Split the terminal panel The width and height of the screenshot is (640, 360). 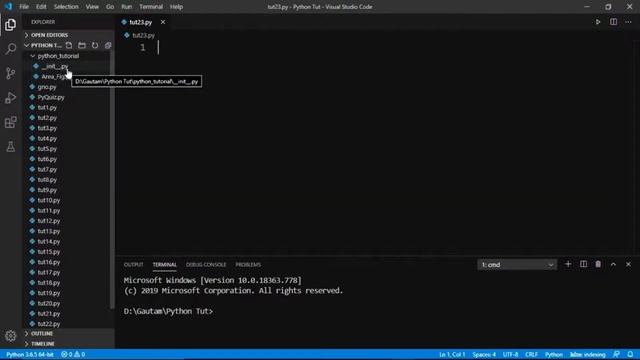tap(583, 264)
